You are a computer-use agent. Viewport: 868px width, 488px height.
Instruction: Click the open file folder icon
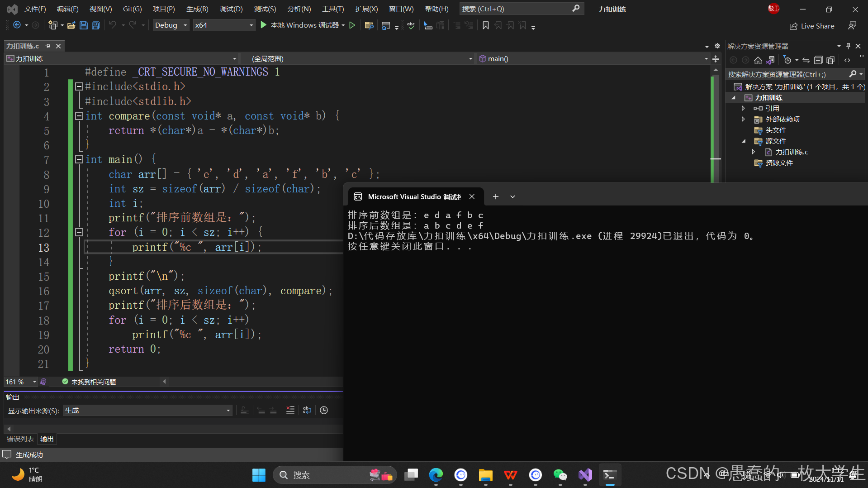click(71, 25)
